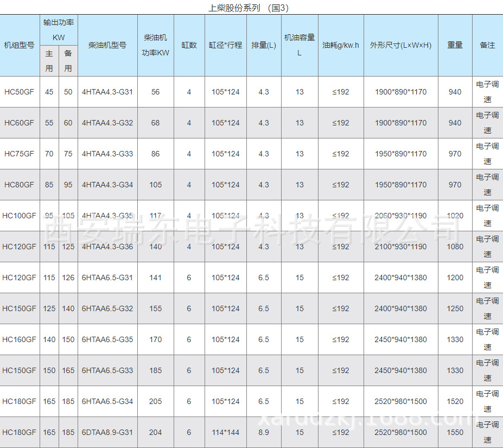Click the engine power value 56

(x=156, y=92)
